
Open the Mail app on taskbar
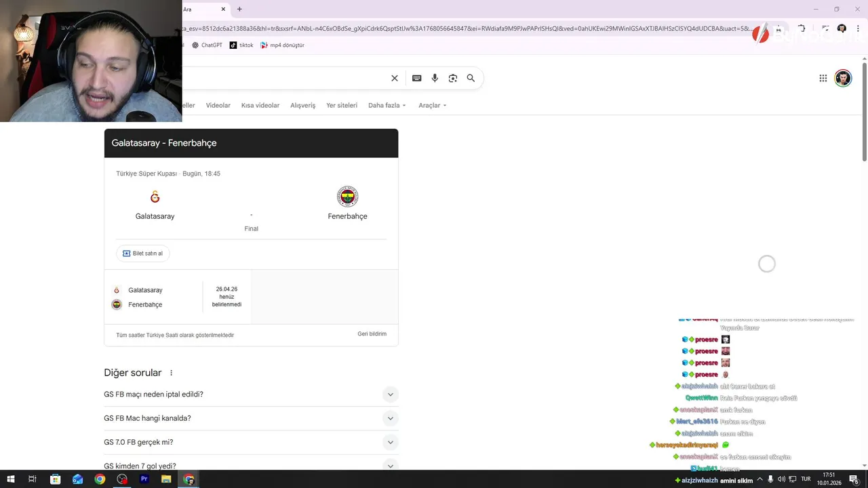(77, 479)
